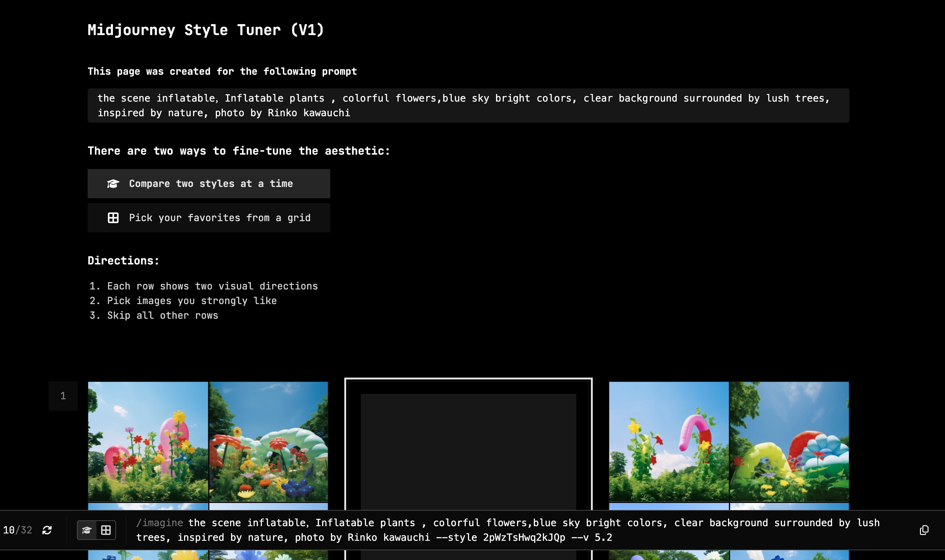
Task: Pick the pink inflatable flower image, top-left
Action: 148,441
